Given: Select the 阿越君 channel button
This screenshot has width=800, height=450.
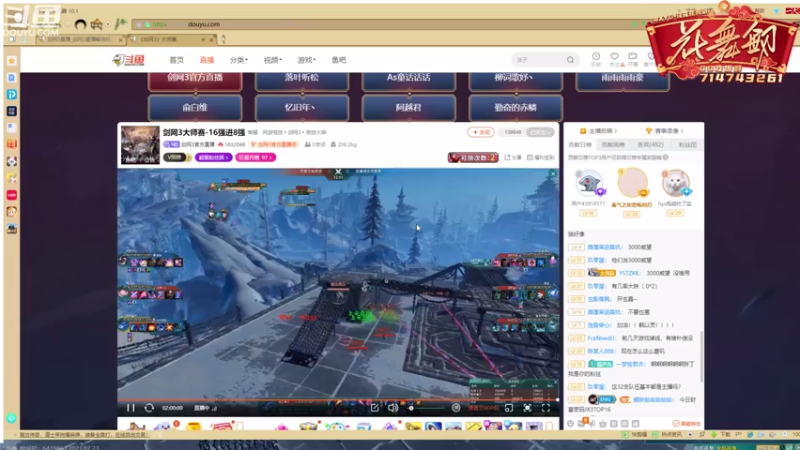Looking at the screenshot, I should (x=409, y=108).
